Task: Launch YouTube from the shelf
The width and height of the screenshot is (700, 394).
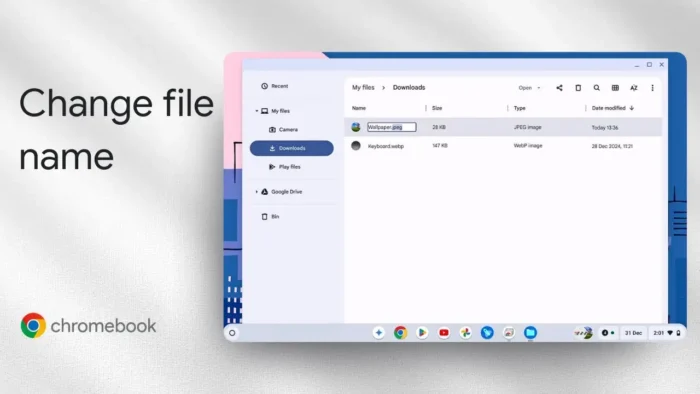Action: (444, 333)
